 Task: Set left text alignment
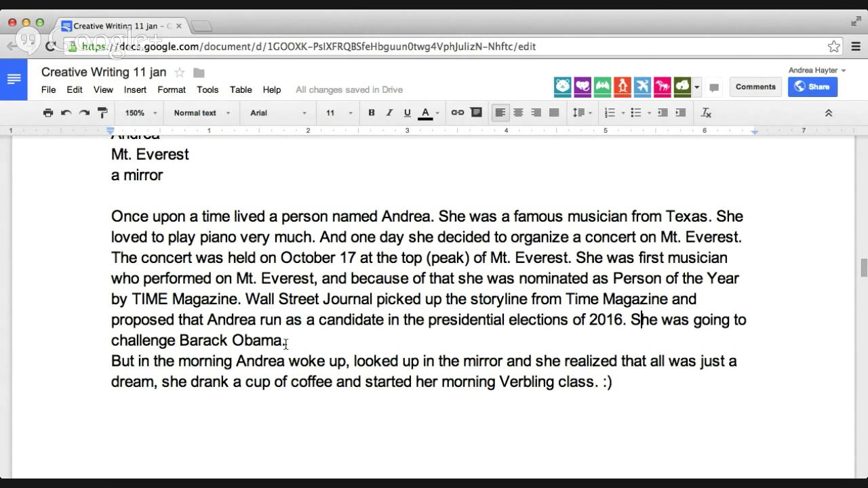[x=500, y=113]
